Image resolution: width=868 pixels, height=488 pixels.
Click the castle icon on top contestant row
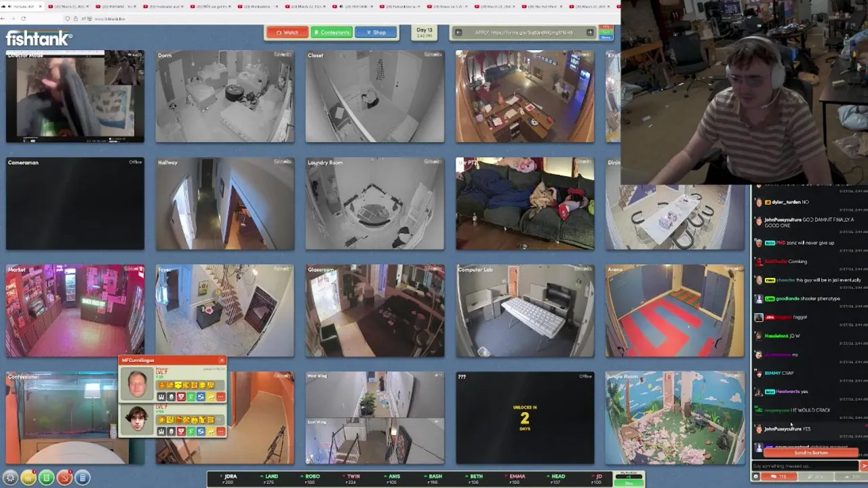(161, 396)
